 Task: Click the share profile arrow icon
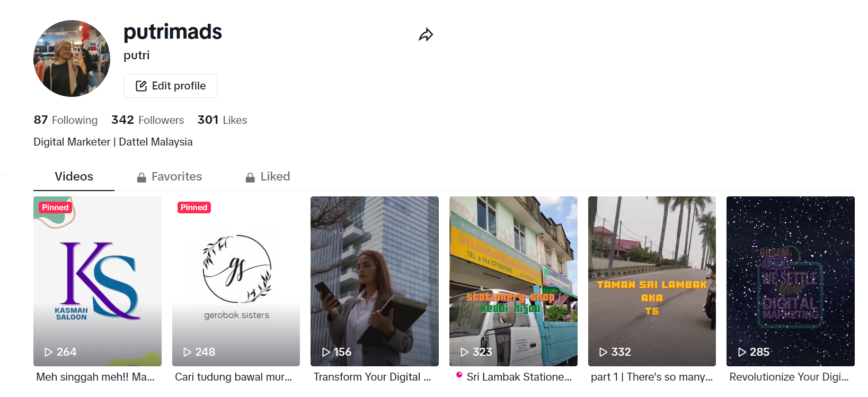(x=426, y=35)
